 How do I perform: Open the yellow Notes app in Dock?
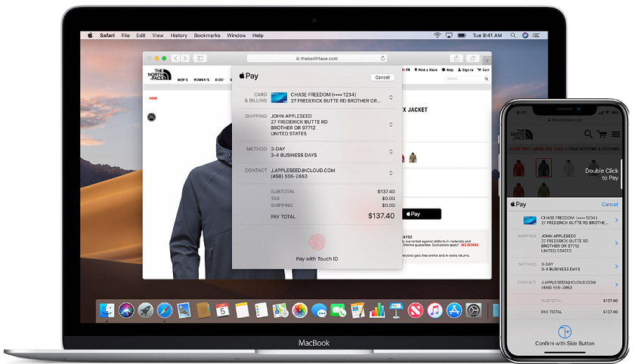pyautogui.click(x=242, y=310)
